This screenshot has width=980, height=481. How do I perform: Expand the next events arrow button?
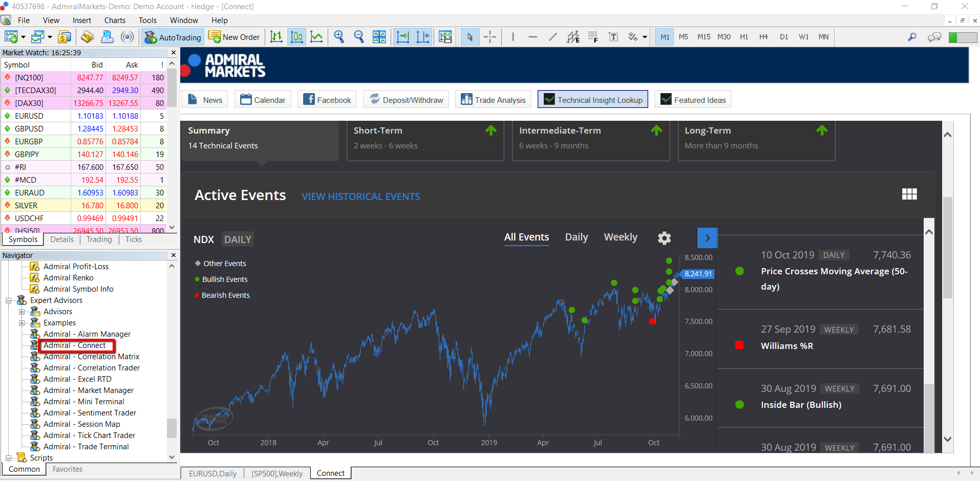[x=707, y=238]
